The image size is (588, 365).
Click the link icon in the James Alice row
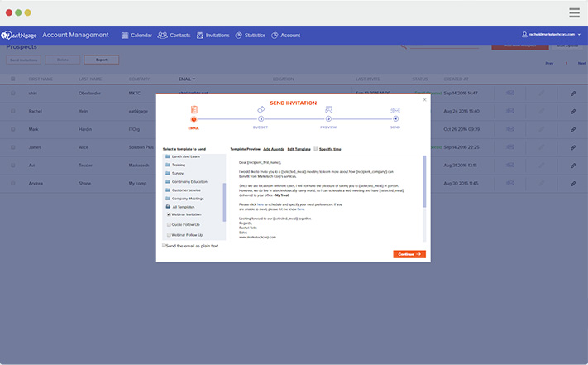click(x=573, y=147)
